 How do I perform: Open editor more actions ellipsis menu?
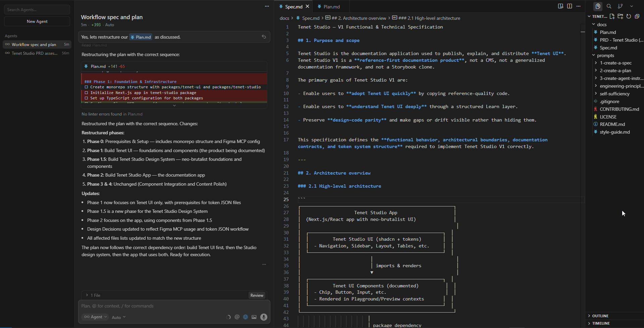pos(579,6)
